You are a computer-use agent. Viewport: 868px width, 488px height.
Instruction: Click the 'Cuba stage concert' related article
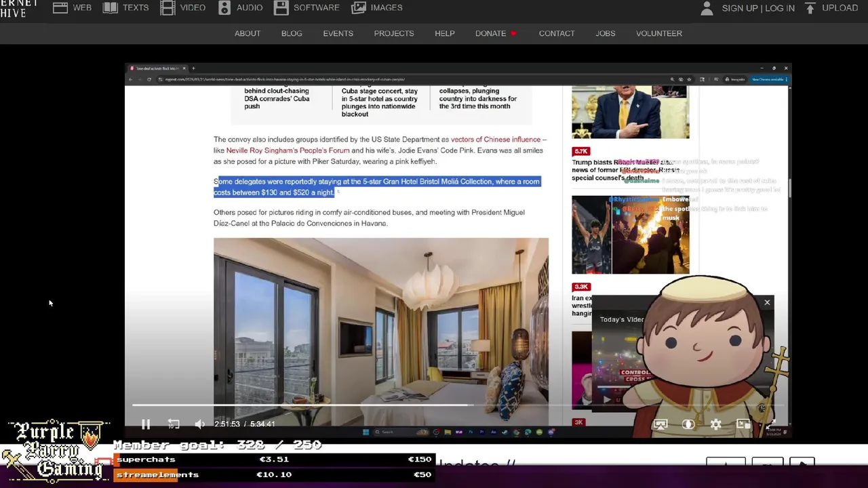click(380, 102)
